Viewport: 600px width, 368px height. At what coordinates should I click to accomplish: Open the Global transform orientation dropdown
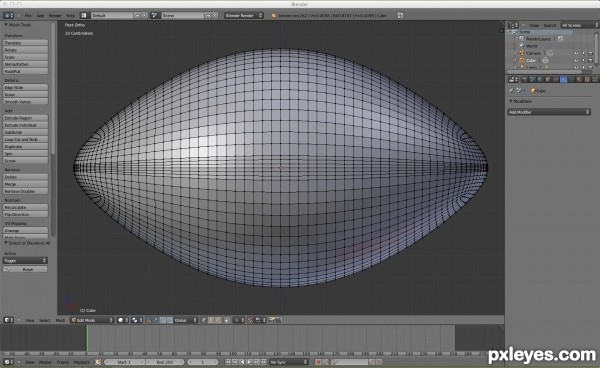pyautogui.click(x=185, y=320)
